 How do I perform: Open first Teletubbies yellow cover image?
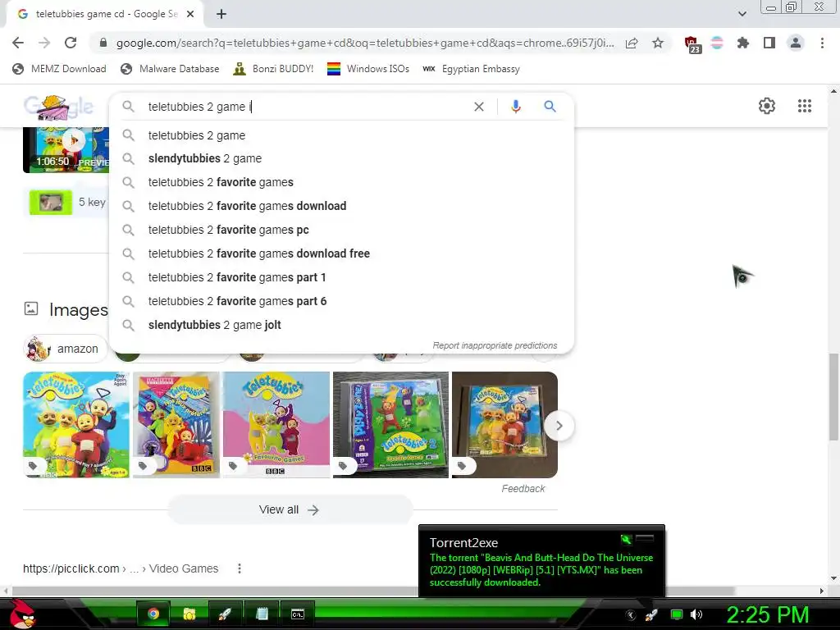[76, 424]
